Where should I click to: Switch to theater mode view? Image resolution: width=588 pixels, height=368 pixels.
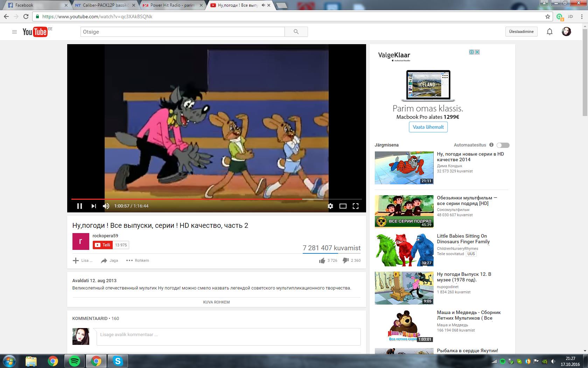343,206
